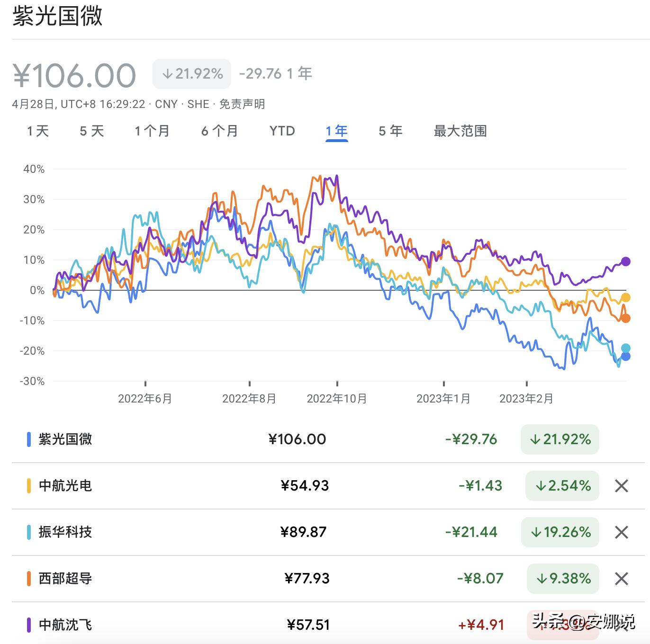
Task: Click the purple 中航沈飞 legend color bar
Action: coord(29,625)
